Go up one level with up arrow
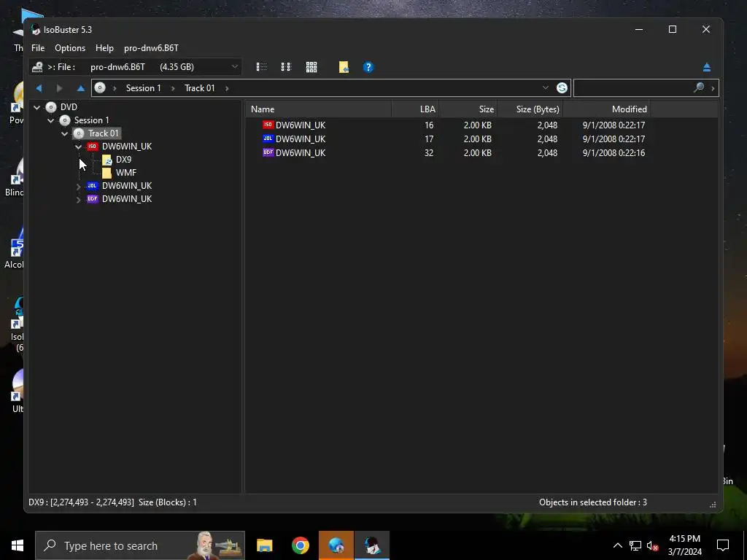This screenshot has height=560, width=747. pyautogui.click(x=80, y=88)
